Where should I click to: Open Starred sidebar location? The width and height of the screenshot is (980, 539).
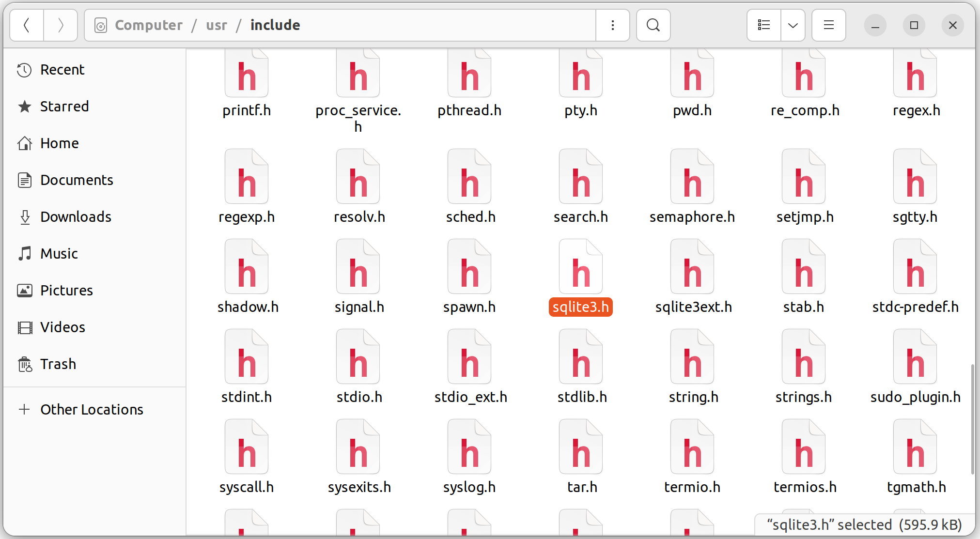click(x=64, y=107)
